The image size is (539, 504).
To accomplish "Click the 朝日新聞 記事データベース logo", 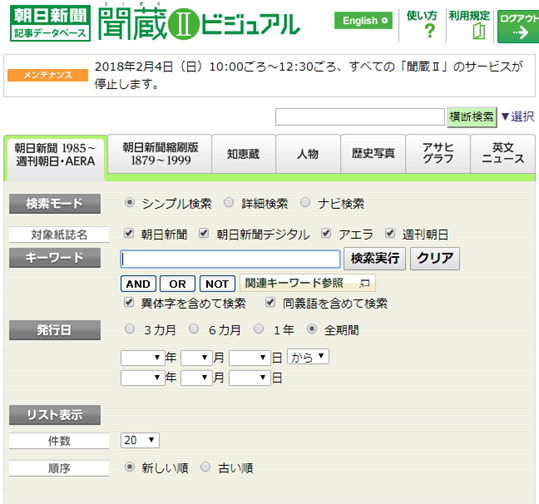I will tap(50, 23).
